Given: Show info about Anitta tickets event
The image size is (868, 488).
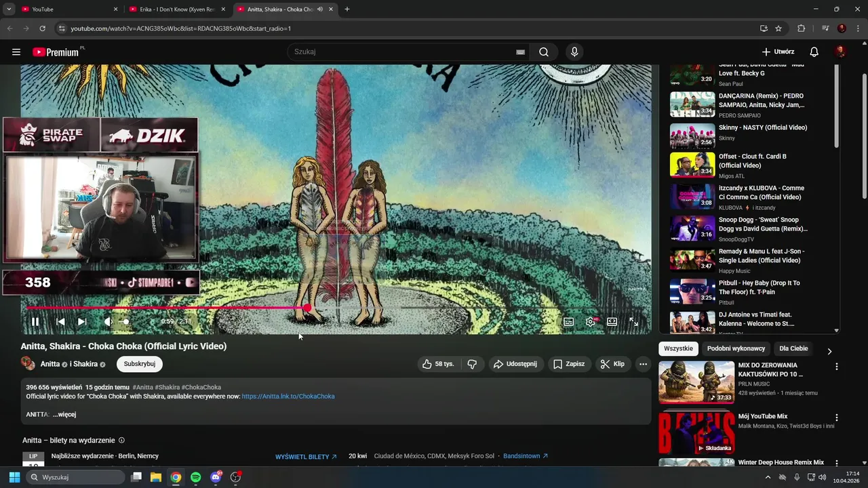Looking at the screenshot, I should coord(121,441).
